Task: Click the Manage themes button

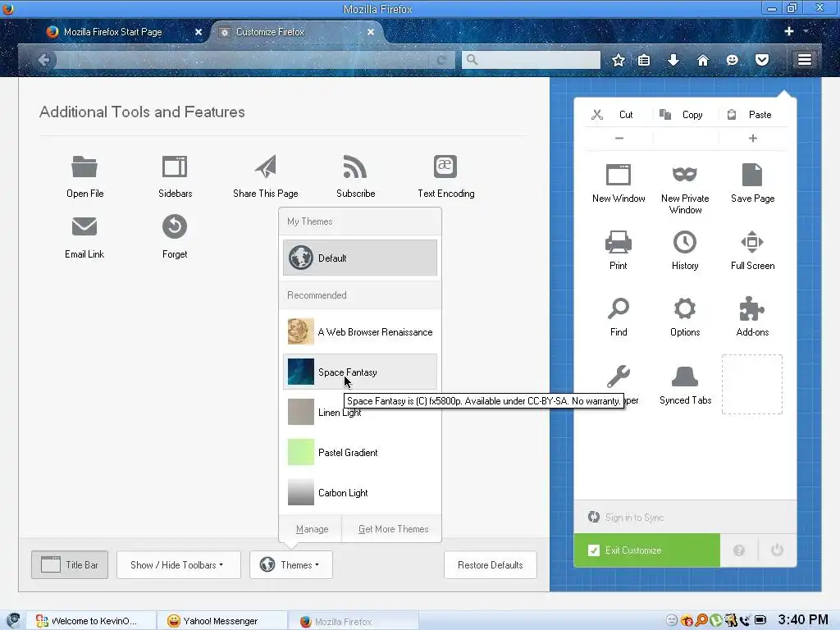Action: [312, 529]
